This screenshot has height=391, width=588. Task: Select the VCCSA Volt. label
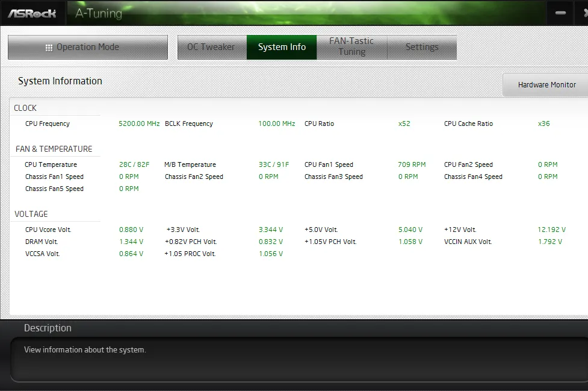[42, 254]
